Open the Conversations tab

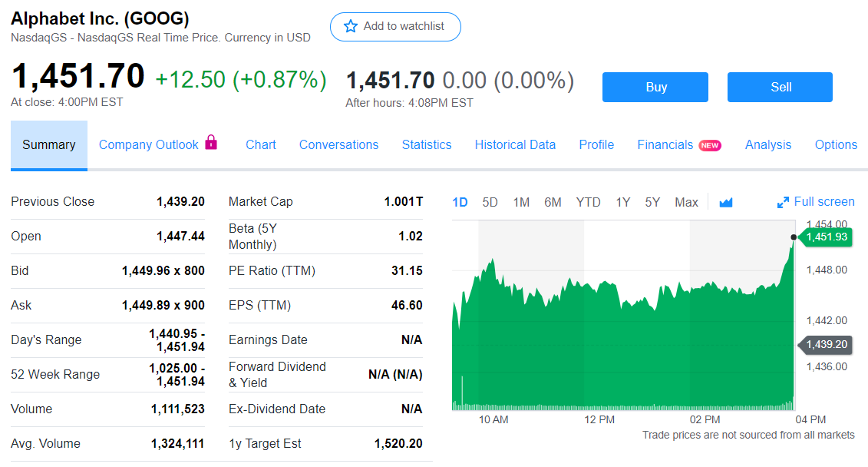tap(338, 144)
